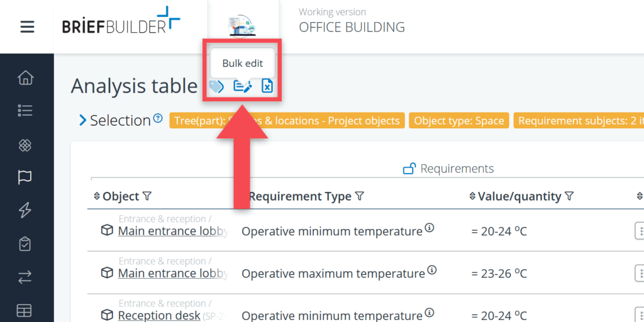
Task: Open the hamburger navigation menu
Action: [27, 27]
